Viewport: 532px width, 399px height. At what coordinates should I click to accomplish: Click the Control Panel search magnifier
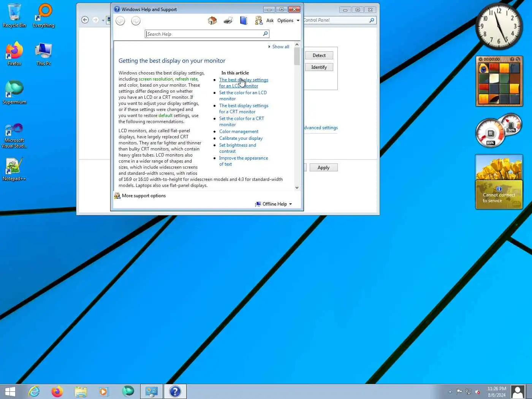[x=372, y=20]
